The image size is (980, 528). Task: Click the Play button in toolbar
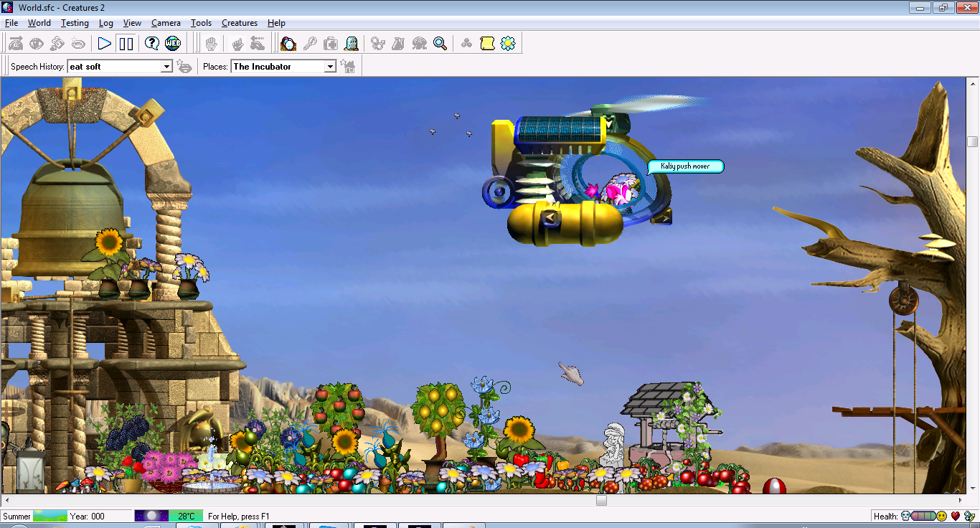(x=105, y=44)
